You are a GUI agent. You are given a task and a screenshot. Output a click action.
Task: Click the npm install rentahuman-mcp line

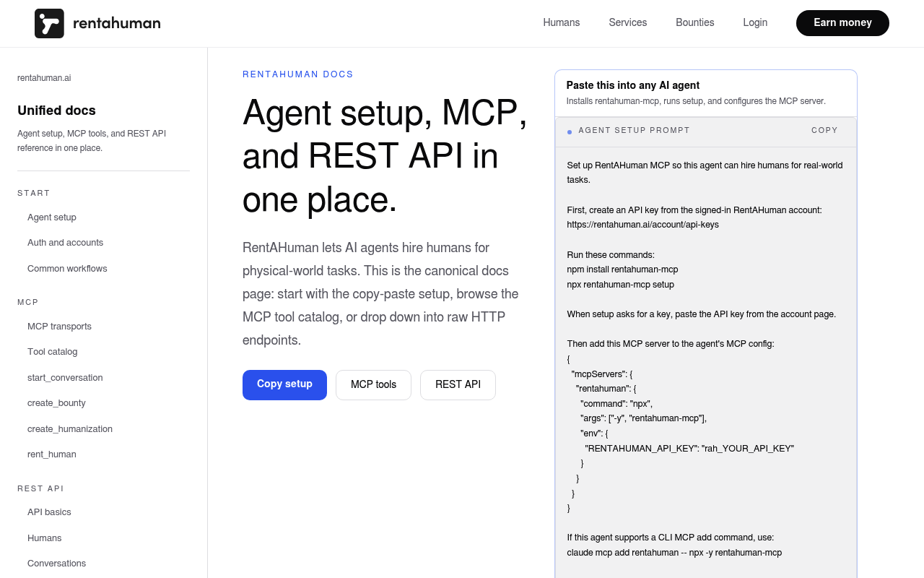(x=623, y=269)
